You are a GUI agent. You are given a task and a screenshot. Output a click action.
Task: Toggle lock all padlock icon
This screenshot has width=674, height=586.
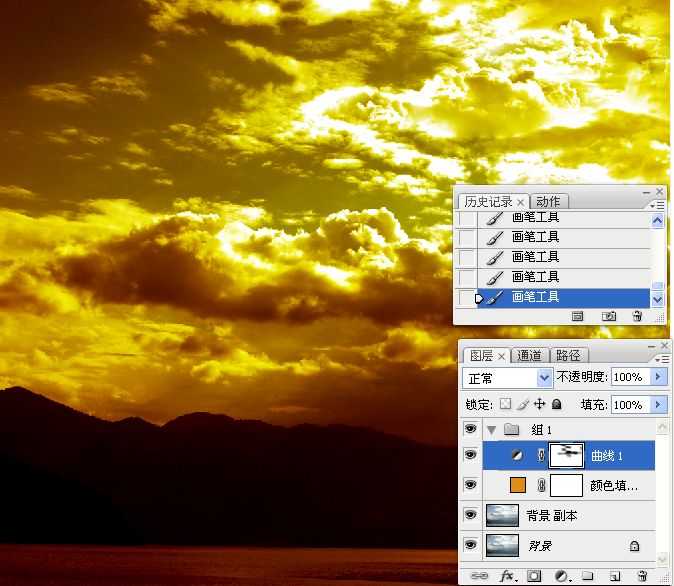click(557, 404)
